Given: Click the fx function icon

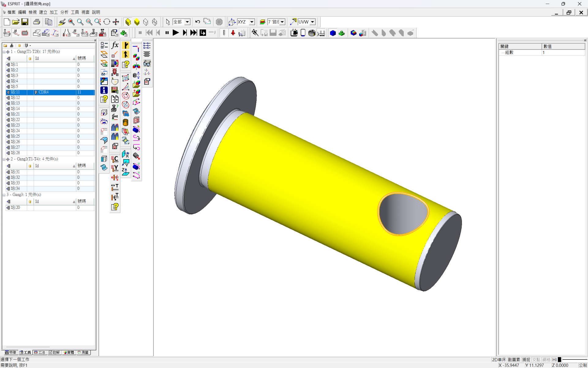Looking at the screenshot, I should tap(115, 45).
